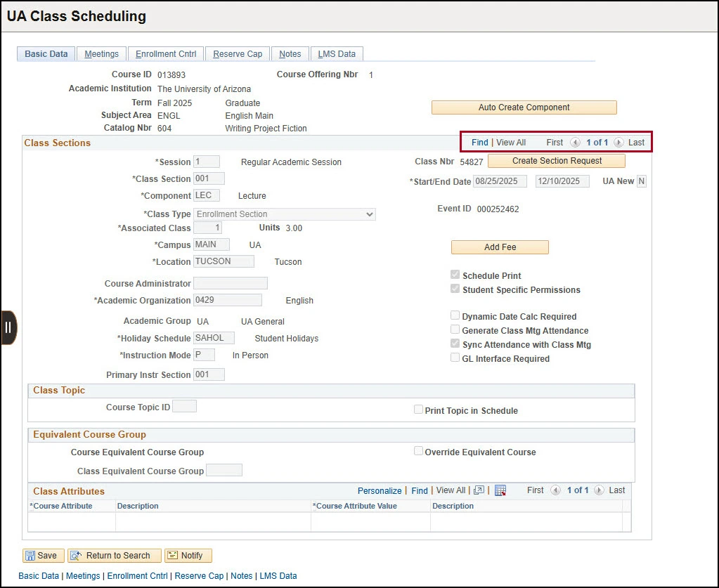Click Find link in Class Sections header

[x=479, y=143]
